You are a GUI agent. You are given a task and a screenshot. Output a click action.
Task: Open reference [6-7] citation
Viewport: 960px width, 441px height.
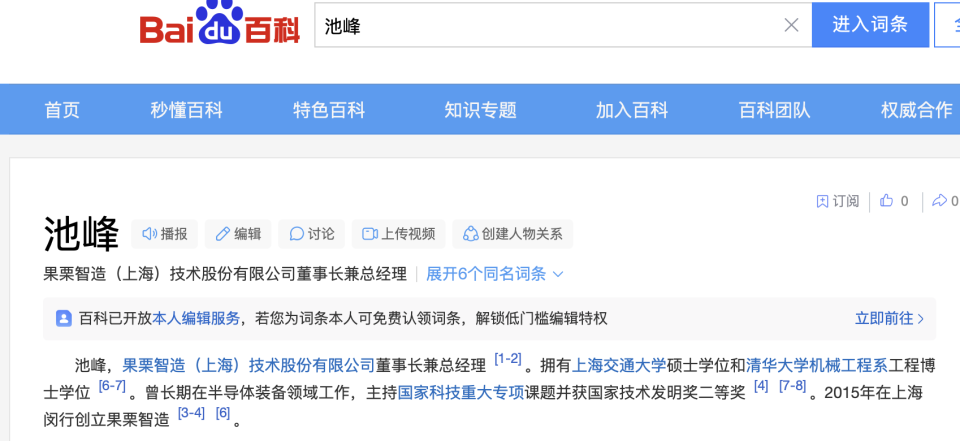112,386
